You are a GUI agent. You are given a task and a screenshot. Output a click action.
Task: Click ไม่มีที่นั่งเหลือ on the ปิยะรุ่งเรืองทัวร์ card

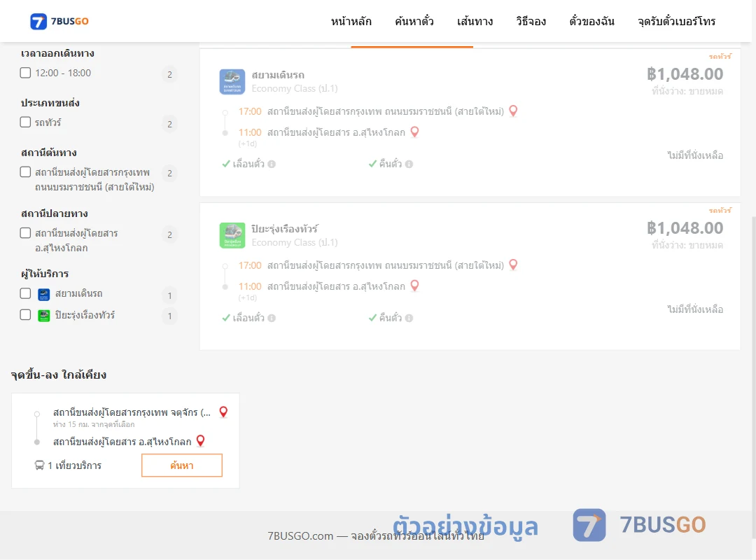(x=695, y=309)
